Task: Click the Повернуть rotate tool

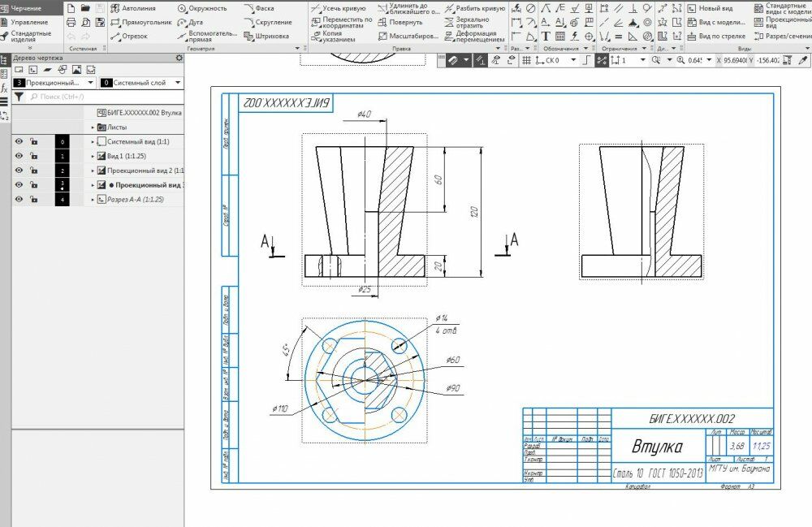Action: pos(400,22)
